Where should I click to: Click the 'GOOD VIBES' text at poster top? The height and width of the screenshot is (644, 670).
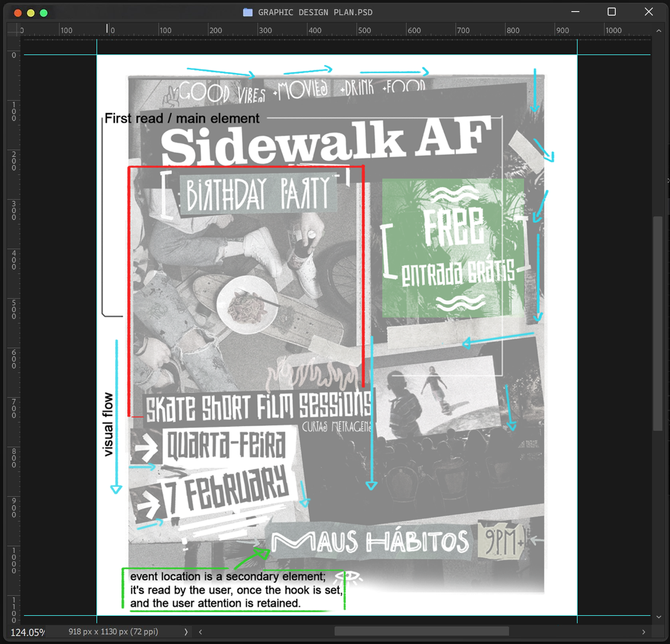[222, 93]
